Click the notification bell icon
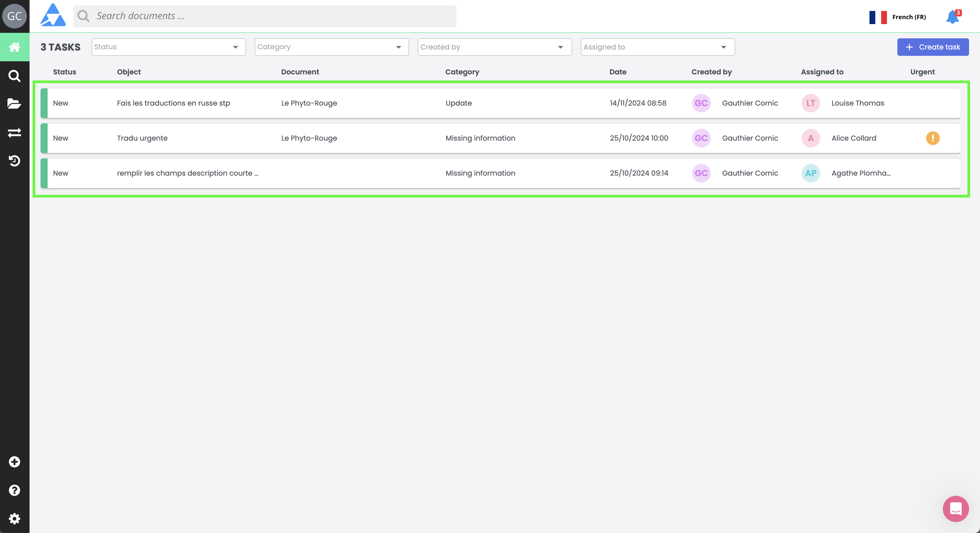Screen dimensions: 980x533 [x=952, y=17]
